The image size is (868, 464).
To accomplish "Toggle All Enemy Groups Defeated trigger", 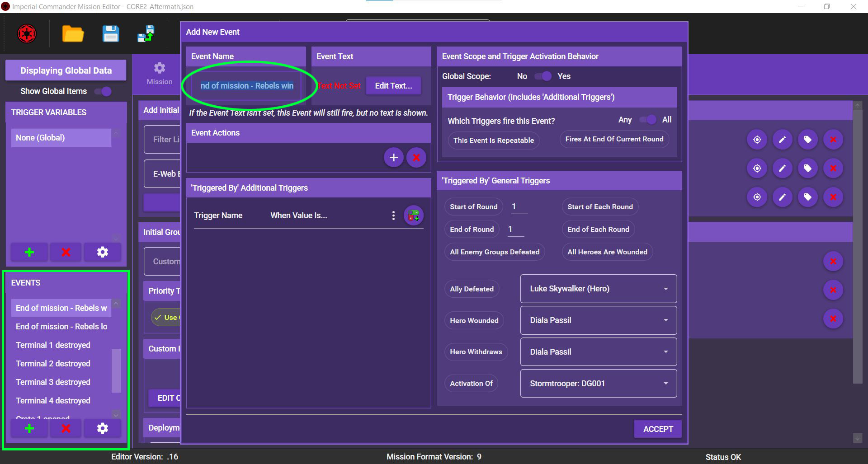I will click(495, 252).
